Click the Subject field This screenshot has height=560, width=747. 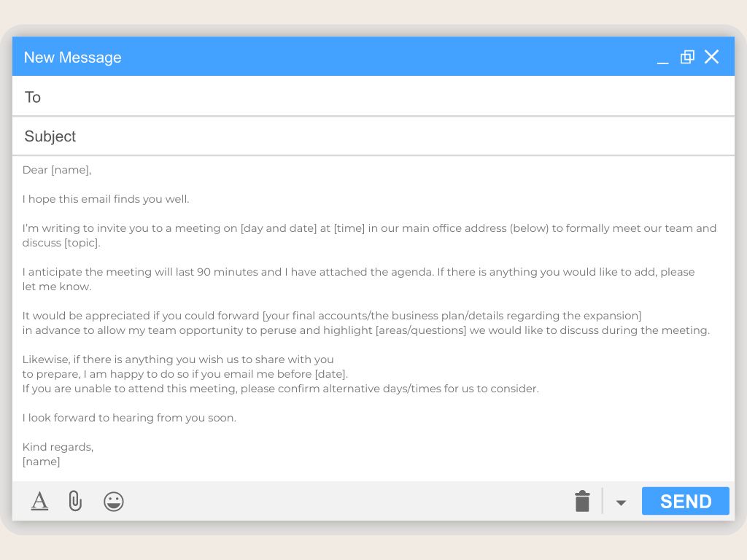point(365,136)
